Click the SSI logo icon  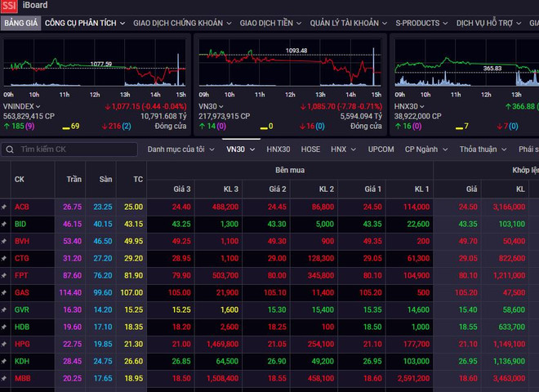tap(9, 7)
